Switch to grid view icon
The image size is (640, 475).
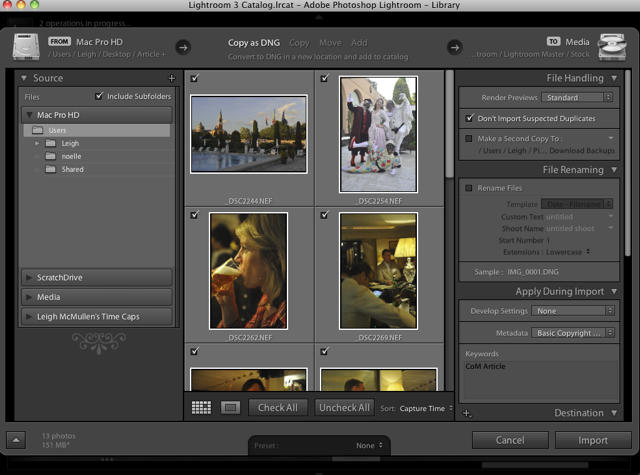pyautogui.click(x=201, y=408)
